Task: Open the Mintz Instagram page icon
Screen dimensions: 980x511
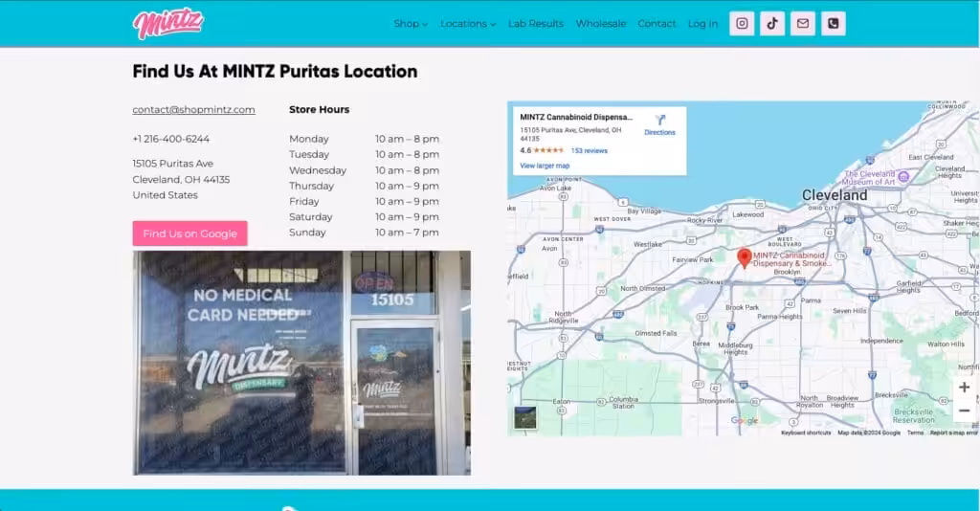Action: [742, 24]
